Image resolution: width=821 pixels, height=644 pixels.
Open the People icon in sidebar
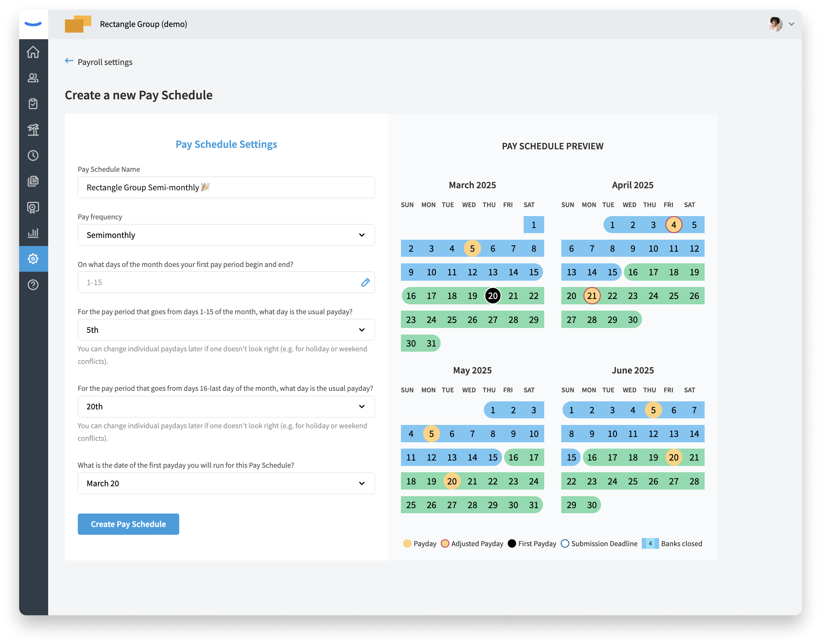(x=33, y=78)
